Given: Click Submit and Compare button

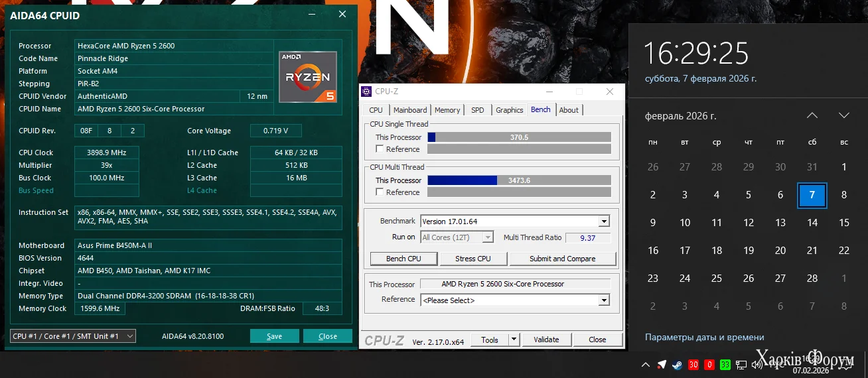Looking at the screenshot, I should (x=563, y=259).
